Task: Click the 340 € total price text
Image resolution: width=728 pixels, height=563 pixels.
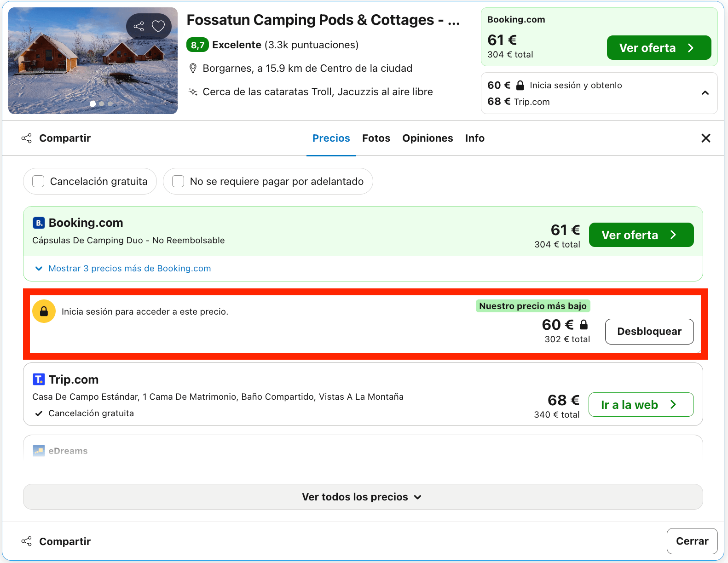Action: 557,415
